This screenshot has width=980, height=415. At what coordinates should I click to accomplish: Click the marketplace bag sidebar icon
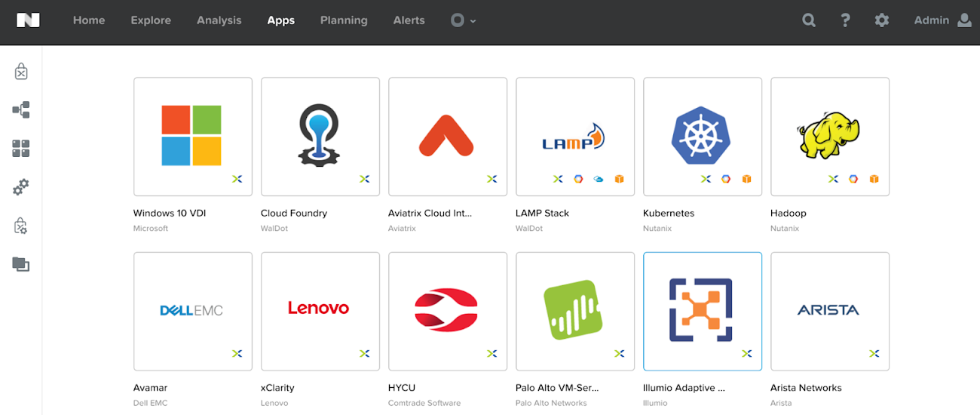point(21,72)
